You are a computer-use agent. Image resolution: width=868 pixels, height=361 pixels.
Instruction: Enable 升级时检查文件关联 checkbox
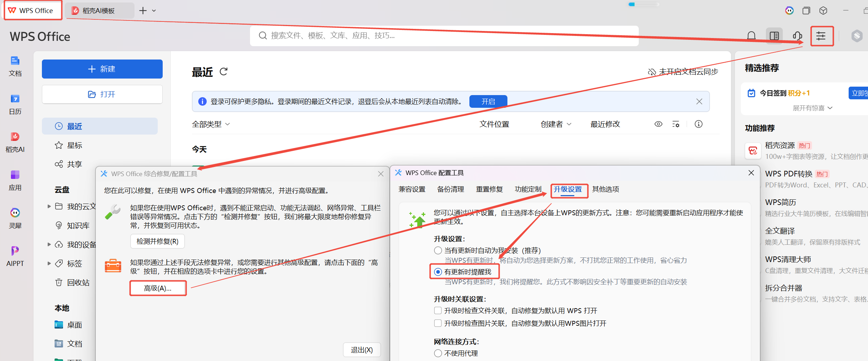point(438,311)
